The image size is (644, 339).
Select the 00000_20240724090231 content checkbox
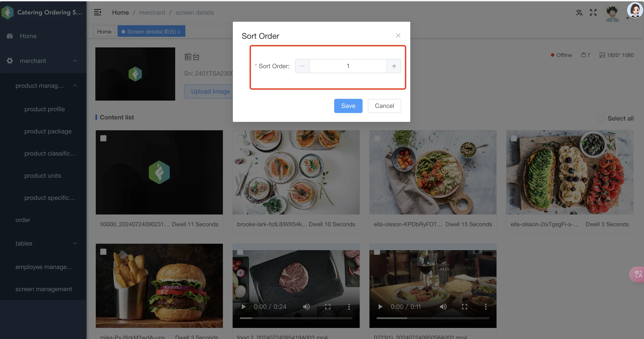(x=103, y=138)
